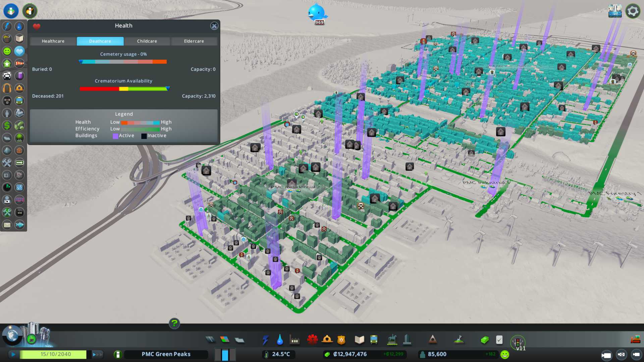This screenshot has height=362, width=644.
Task: Open the Roads build menu
Action: tap(210, 340)
